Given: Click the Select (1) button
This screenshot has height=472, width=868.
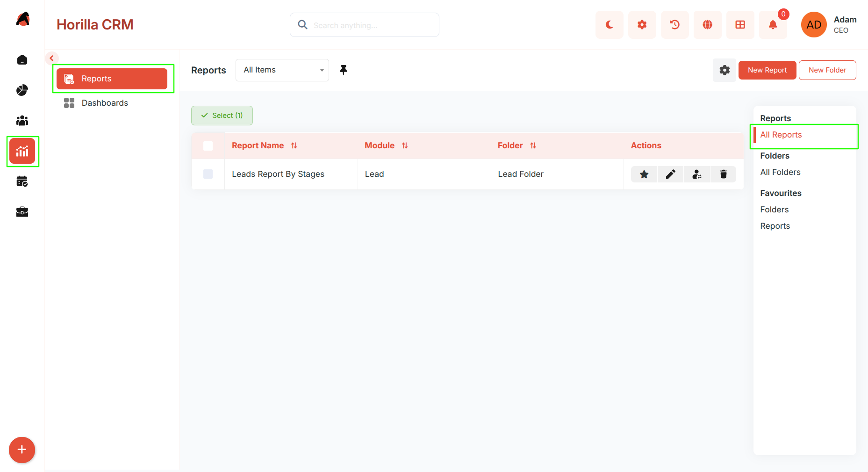Looking at the screenshot, I should click(222, 116).
